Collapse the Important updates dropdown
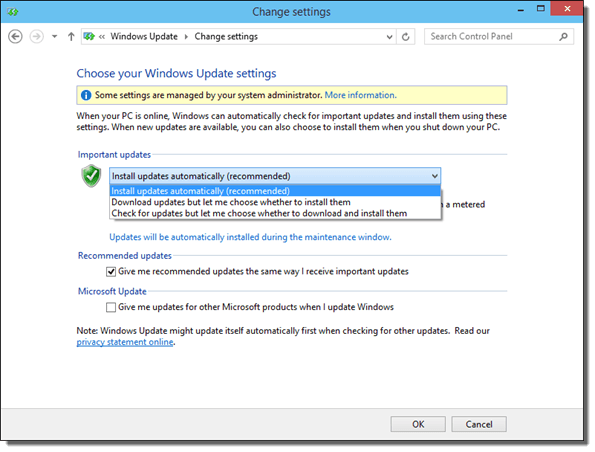595x452 pixels. click(x=435, y=176)
